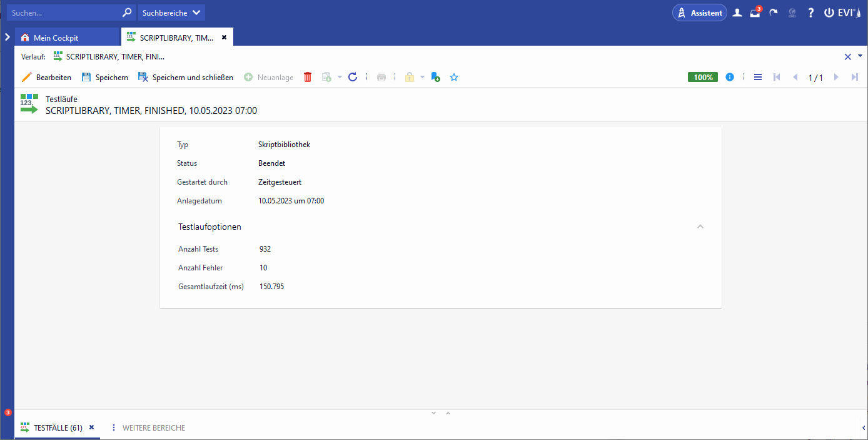The image size is (868, 440).
Task: Click the search magnifier icon
Action: click(127, 13)
